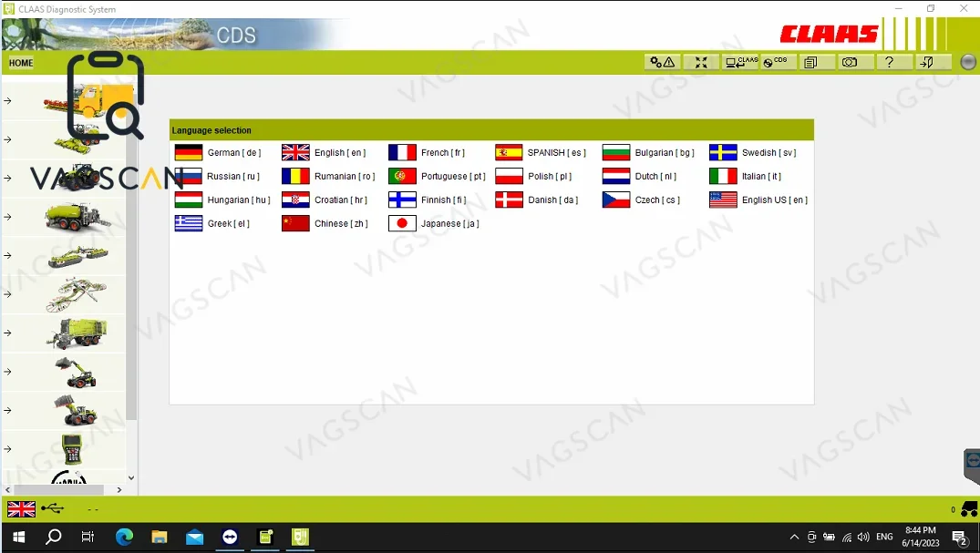This screenshot has width=980, height=553.
Task: Select the handheld terminal device thumbnail
Action: pos(72,449)
